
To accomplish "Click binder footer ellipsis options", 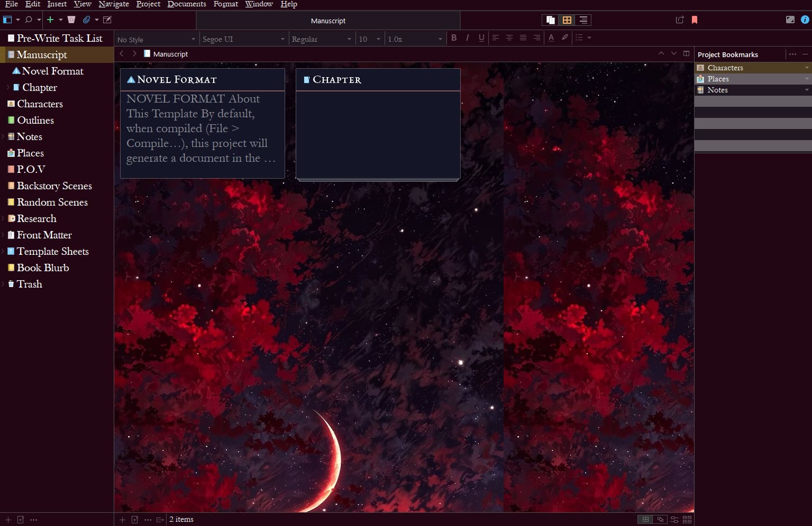I will click(34, 520).
